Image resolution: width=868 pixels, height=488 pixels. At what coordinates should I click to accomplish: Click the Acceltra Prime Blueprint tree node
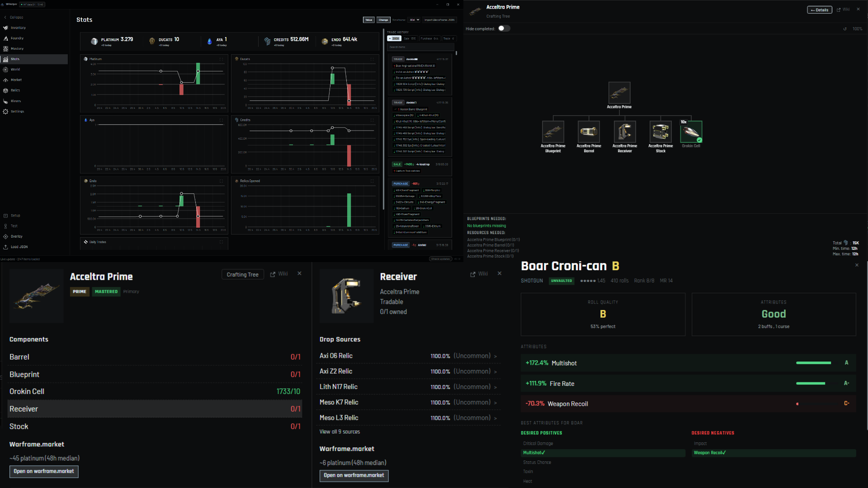tap(553, 137)
